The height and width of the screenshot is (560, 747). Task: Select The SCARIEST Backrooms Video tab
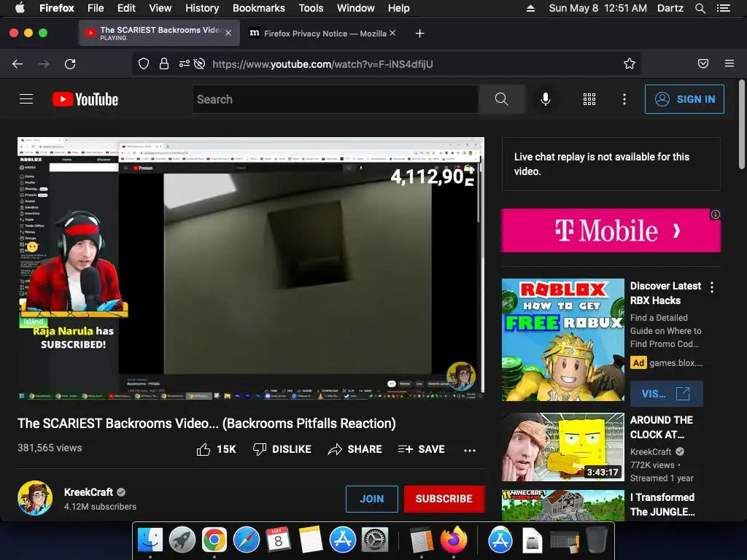pyautogui.click(x=159, y=34)
